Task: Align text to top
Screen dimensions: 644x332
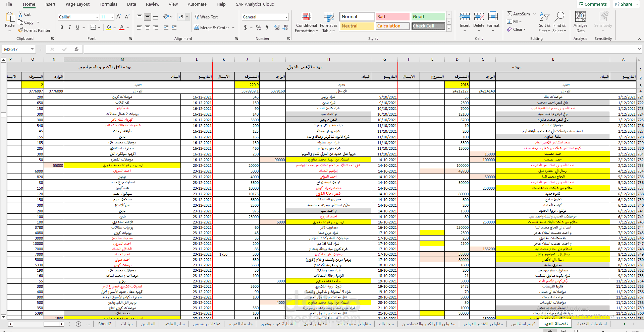Action: (x=140, y=17)
